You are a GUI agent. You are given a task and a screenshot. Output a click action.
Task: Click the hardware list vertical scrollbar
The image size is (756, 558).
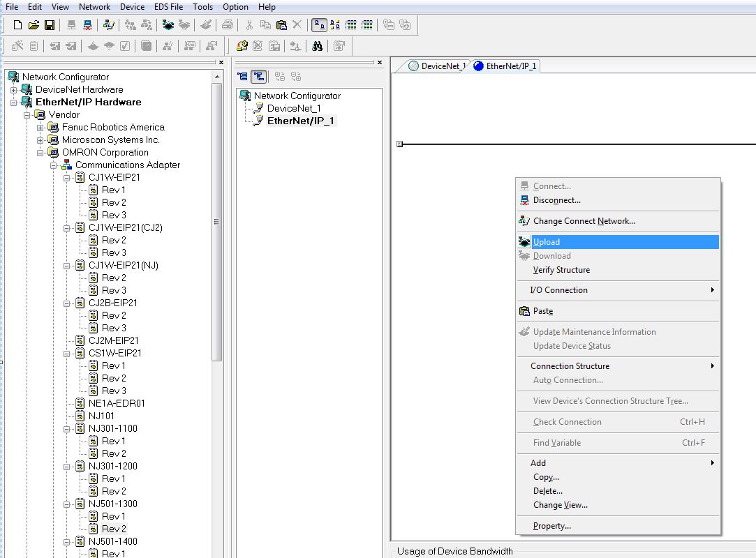(216, 222)
